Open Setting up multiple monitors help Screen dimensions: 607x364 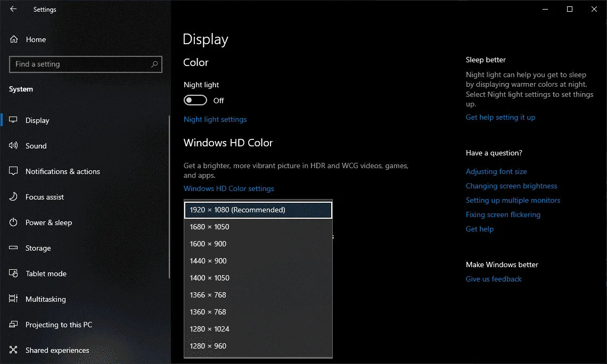[x=513, y=200]
